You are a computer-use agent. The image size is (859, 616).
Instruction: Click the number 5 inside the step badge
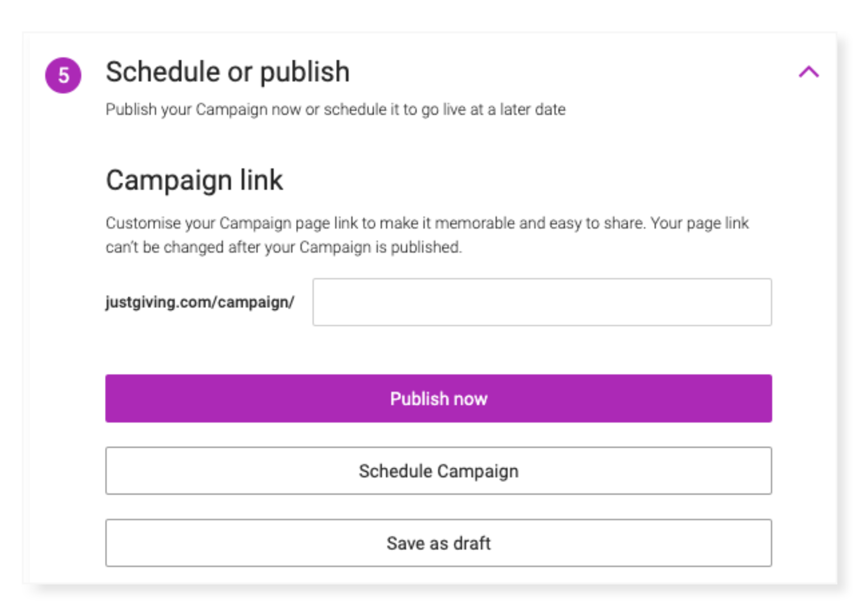pos(63,75)
